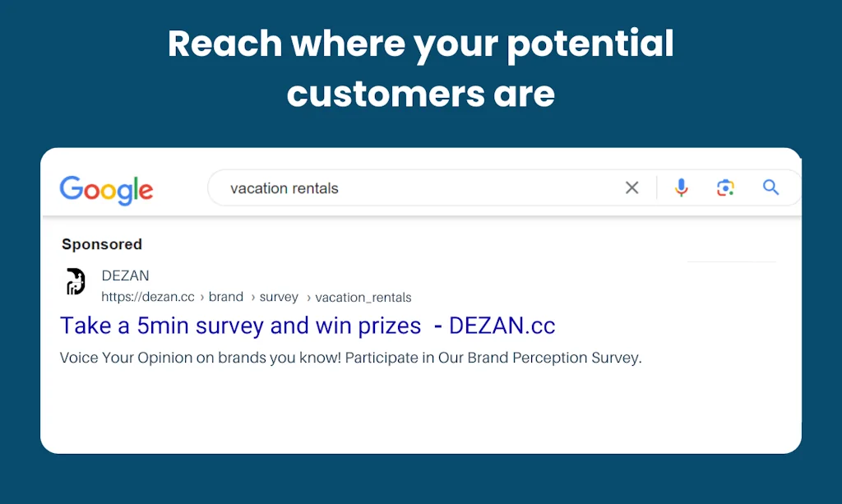Image resolution: width=842 pixels, height=504 pixels.
Task: Click the brand breadcrumb segment
Action: 225,297
